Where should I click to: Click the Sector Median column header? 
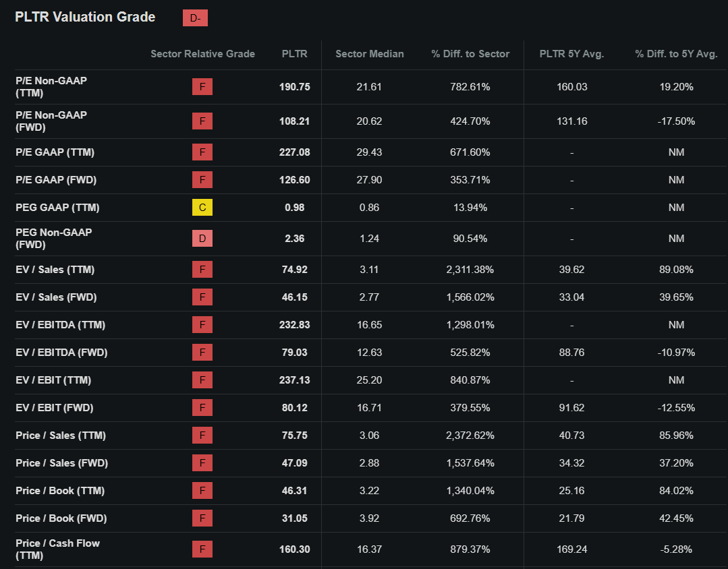click(370, 54)
